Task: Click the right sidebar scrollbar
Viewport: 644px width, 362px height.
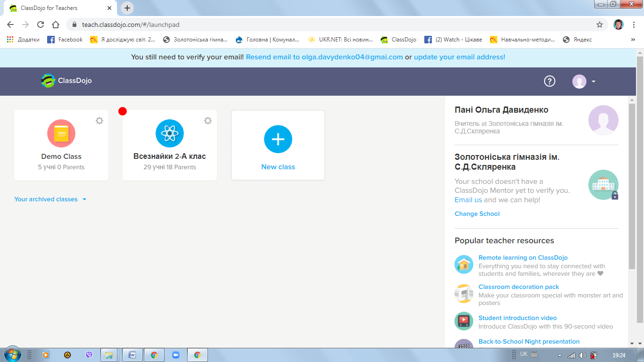Action: pos(631,186)
